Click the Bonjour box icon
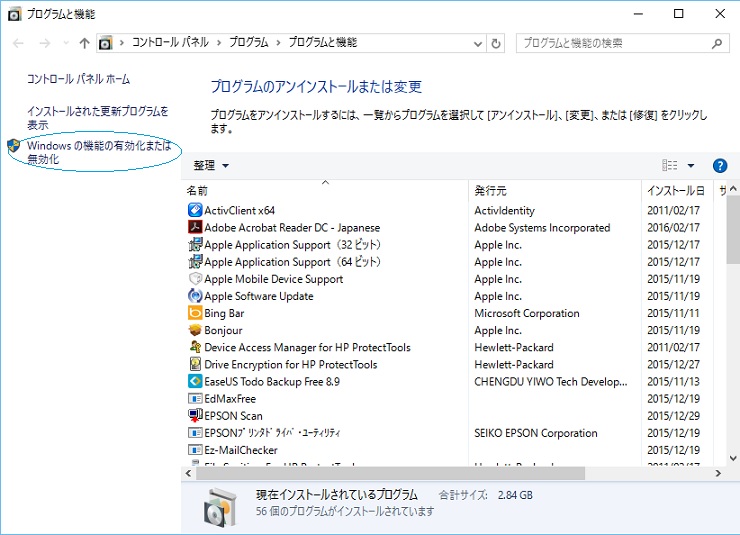 195,330
